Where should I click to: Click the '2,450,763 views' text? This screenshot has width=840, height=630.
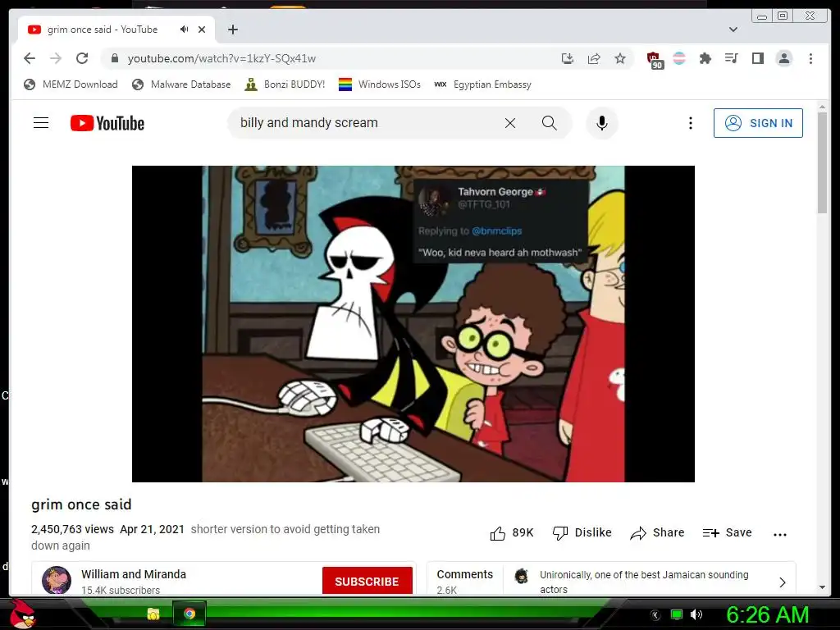click(x=72, y=529)
